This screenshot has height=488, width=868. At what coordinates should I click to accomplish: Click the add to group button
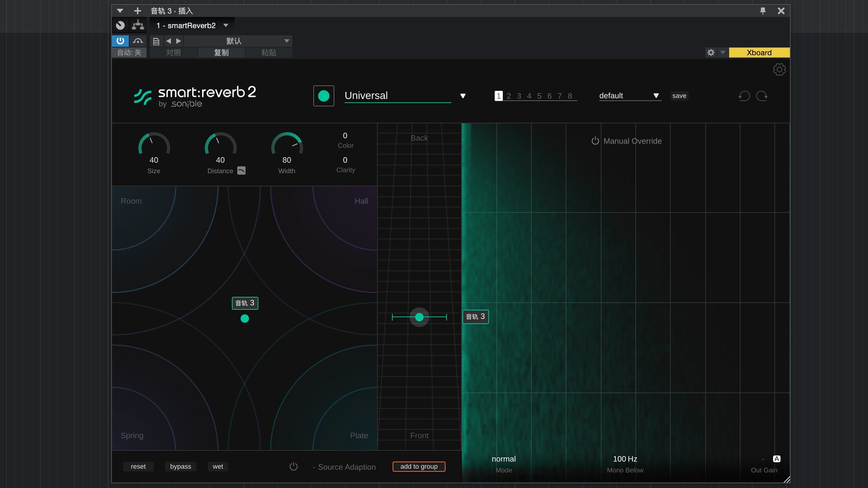click(419, 466)
